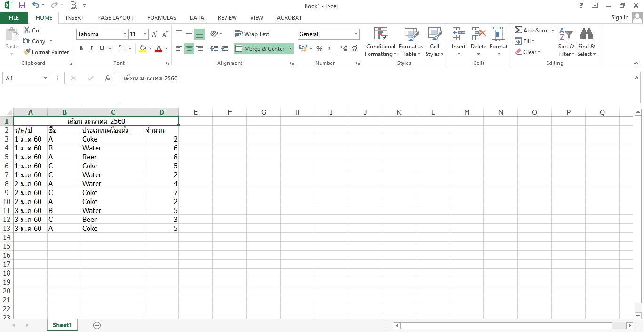Viewport: 644px width, 332px height.
Task: Open Cell Styles gallery
Action: (x=434, y=42)
